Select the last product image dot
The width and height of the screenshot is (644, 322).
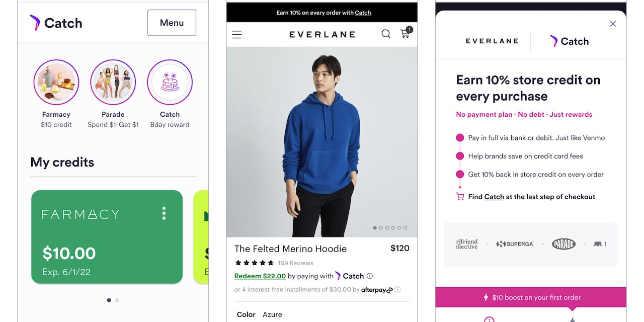(406, 228)
